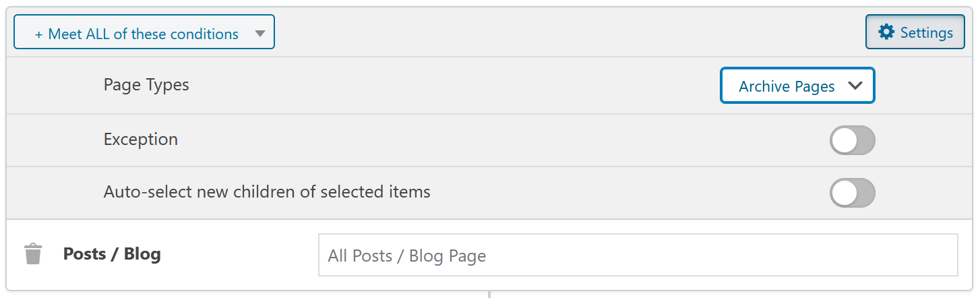
Task: Enable the Exception toggle switch
Action: pyautogui.click(x=852, y=140)
